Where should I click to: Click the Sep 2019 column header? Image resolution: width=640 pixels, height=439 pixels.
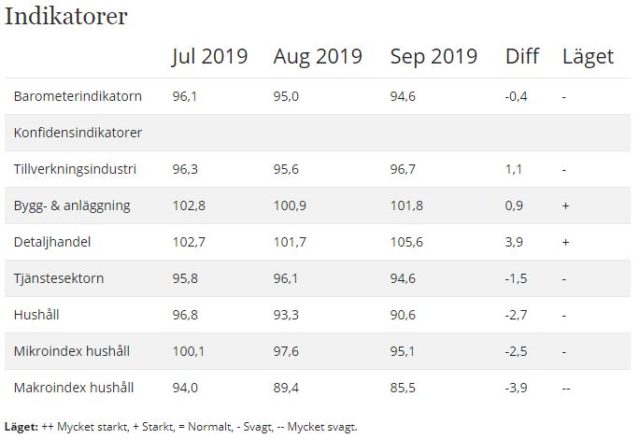pyautogui.click(x=434, y=57)
